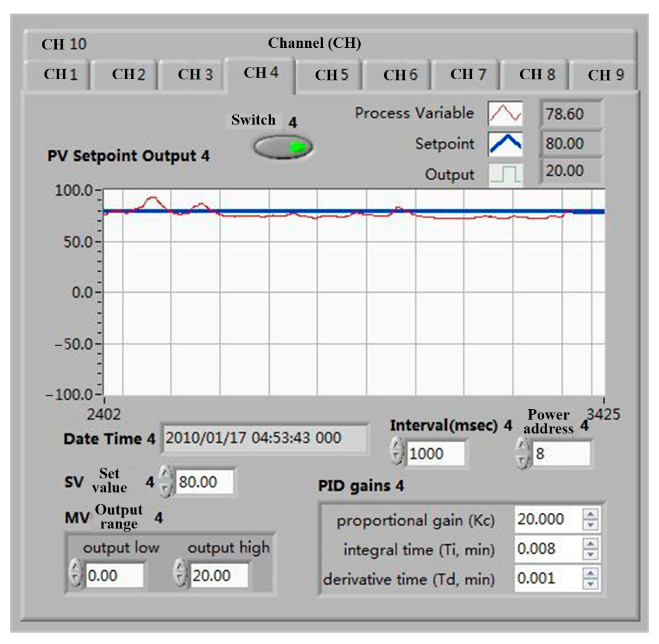Go to the CH 9 tab

click(x=605, y=75)
